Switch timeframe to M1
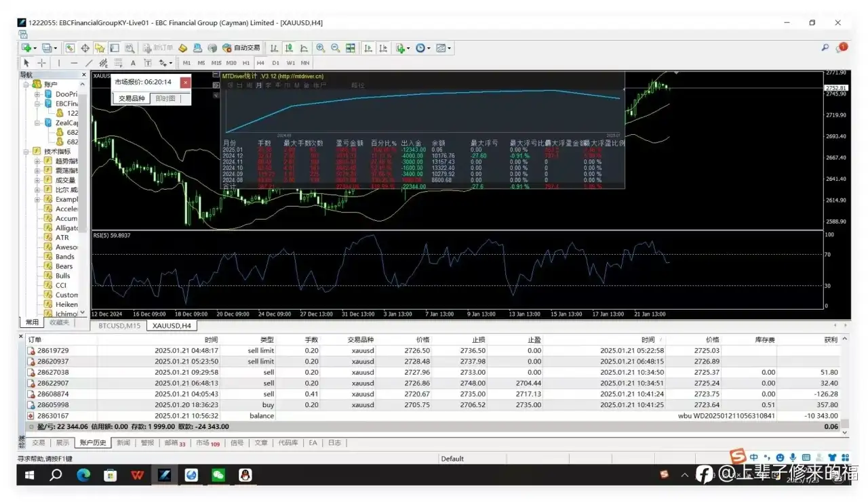Screen dimensions: 868x502 click(186, 63)
